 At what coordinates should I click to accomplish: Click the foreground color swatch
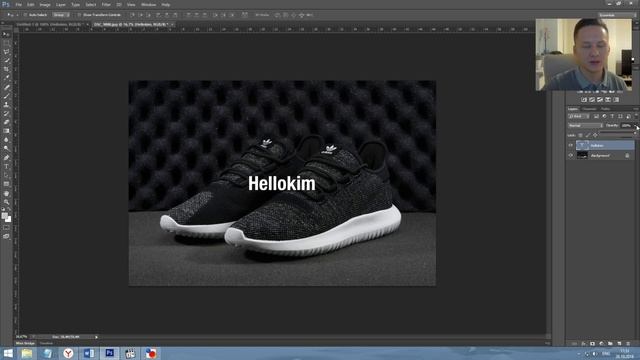click(4, 216)
